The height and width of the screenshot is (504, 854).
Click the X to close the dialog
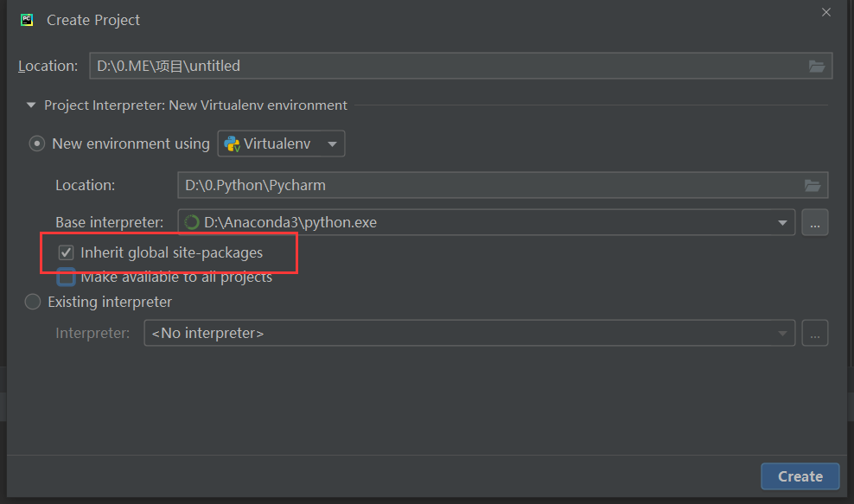(x=825, y=12)
